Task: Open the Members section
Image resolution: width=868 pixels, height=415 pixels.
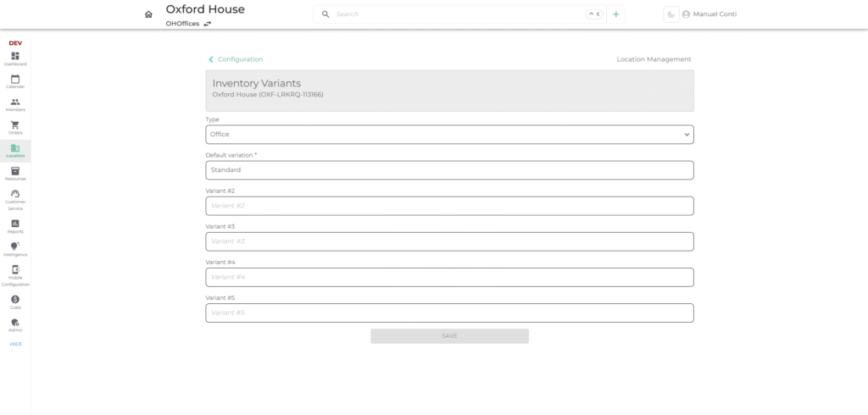Action: pyautogui.click(x=15, y=103)
